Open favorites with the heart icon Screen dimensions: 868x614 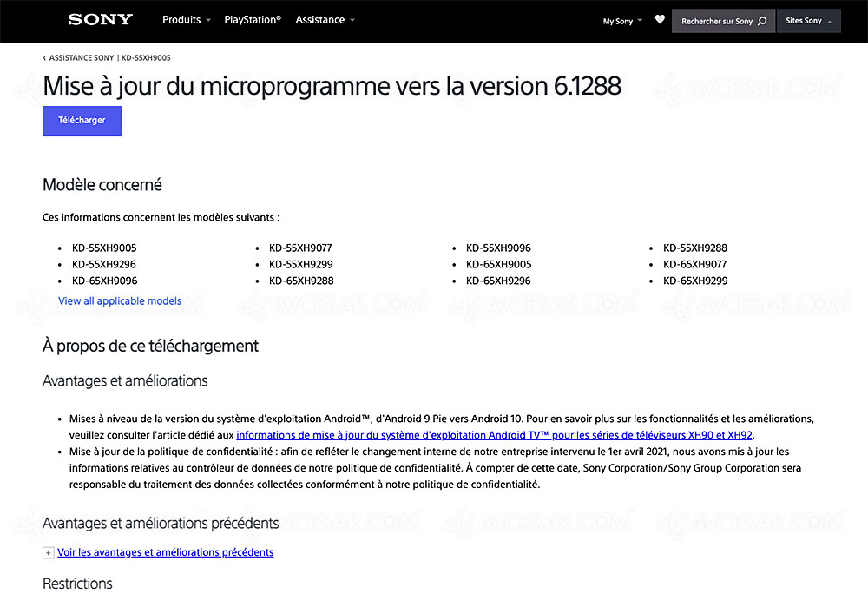pos(660,20)
